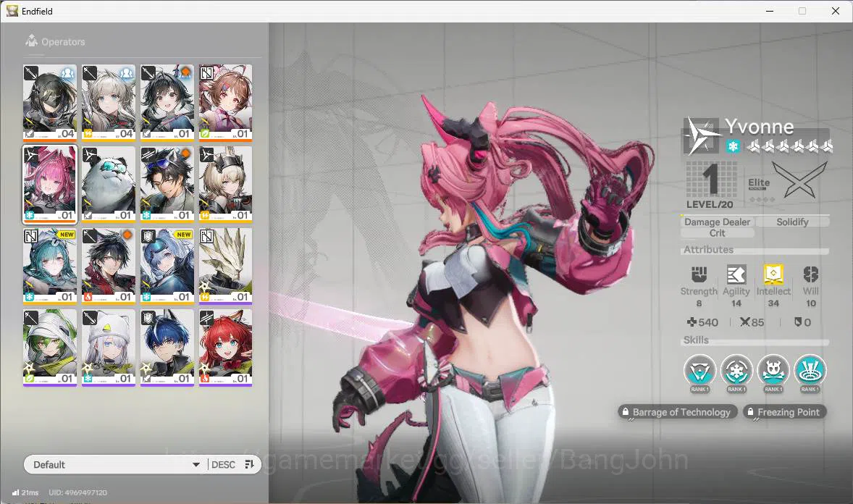Minimize the Endfield window
This screenshot has height=504, width=853.
(x=770, y=11)
